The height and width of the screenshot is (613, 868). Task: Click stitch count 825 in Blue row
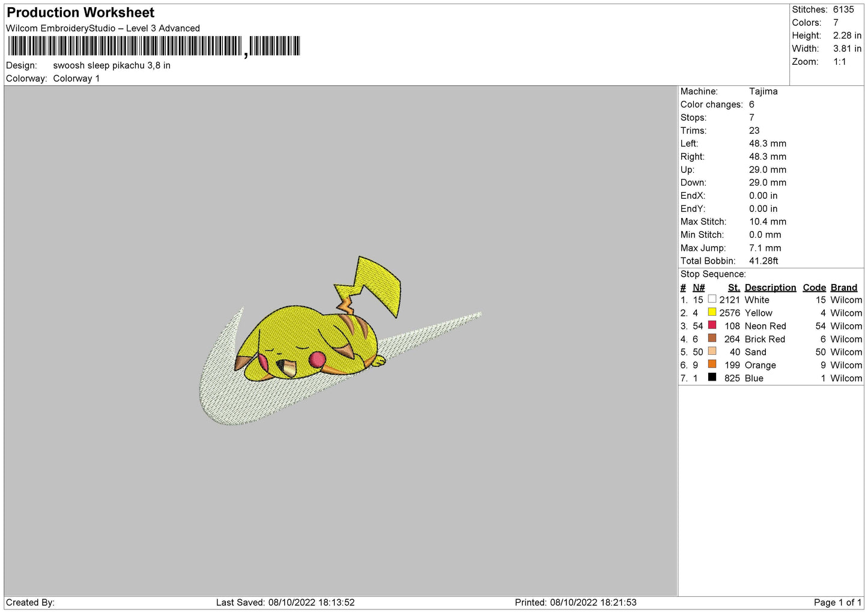[x=732, y=379]
